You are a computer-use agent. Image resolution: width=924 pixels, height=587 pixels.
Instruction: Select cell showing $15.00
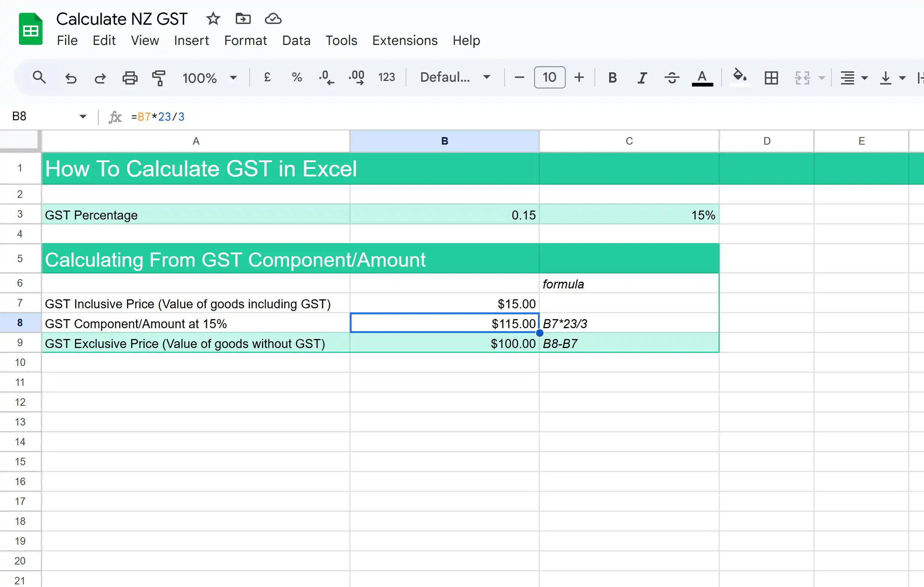click(444, 303)
